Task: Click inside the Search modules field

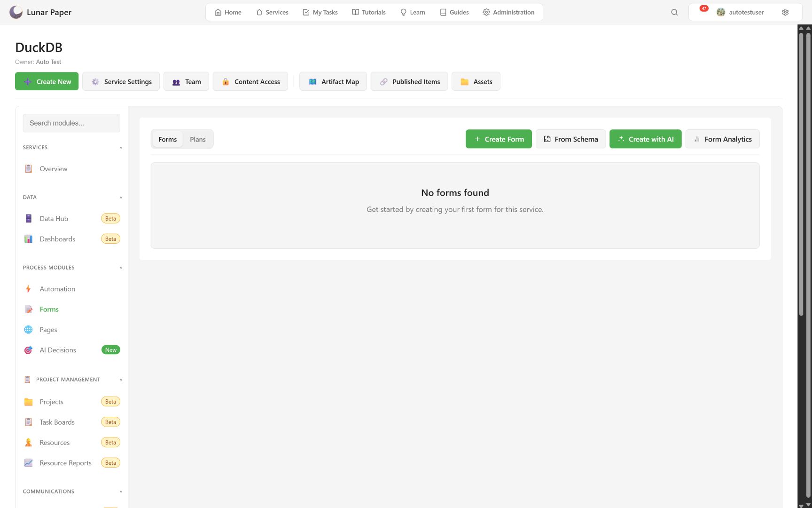Action: pyautogui.click(x=71, y=123)
